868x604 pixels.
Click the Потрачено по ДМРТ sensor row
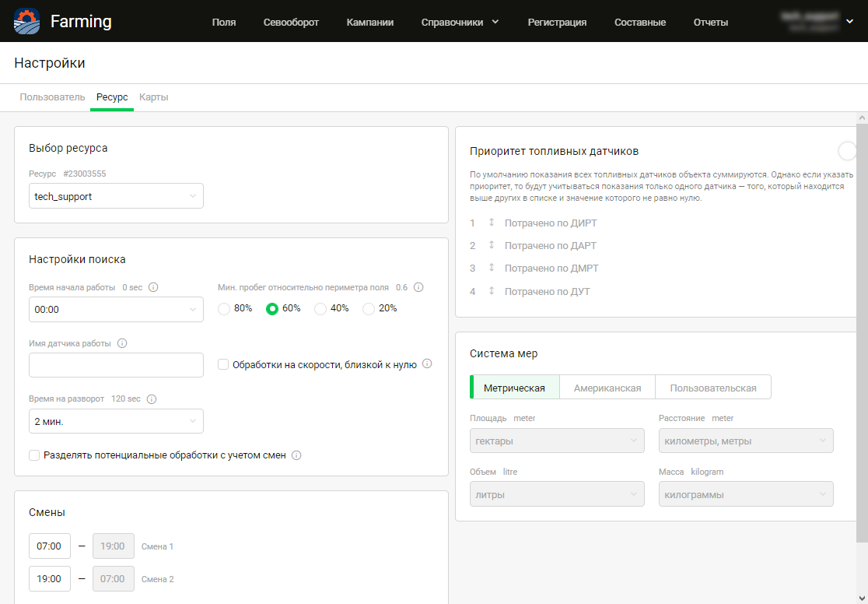click(x=552, y=269)
